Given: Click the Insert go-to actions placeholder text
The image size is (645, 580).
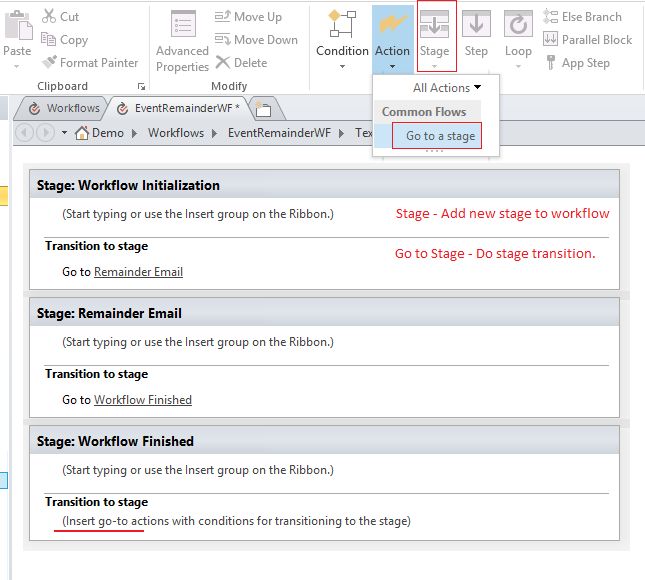Looking at the screenshot, I should (237, 521).
